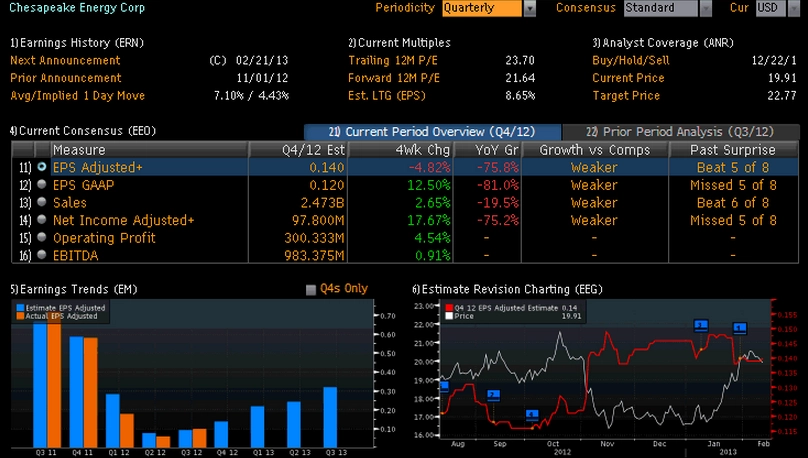Click the Sales estimate 2.473B cell
Image resolution: width=808 pixels, height=458 pixels.
point(298,202)
